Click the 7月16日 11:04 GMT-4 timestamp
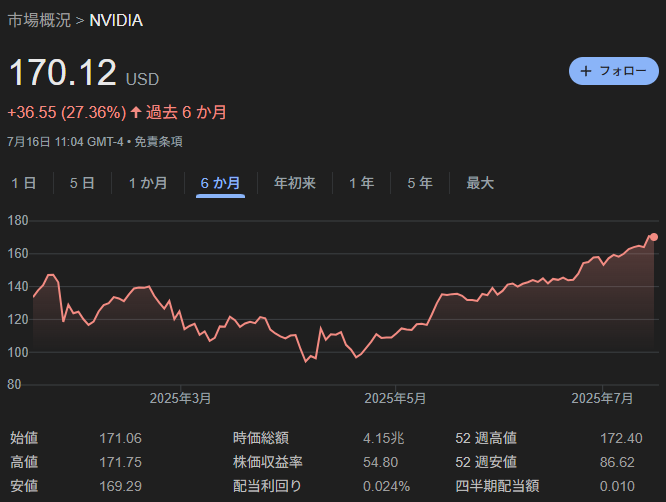666x502 pixels. click(x=65, y=142)
